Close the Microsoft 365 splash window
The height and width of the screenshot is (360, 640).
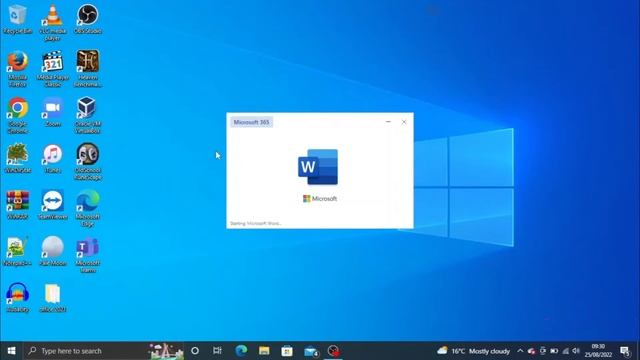pyautogui.click(x=404, y=122)
